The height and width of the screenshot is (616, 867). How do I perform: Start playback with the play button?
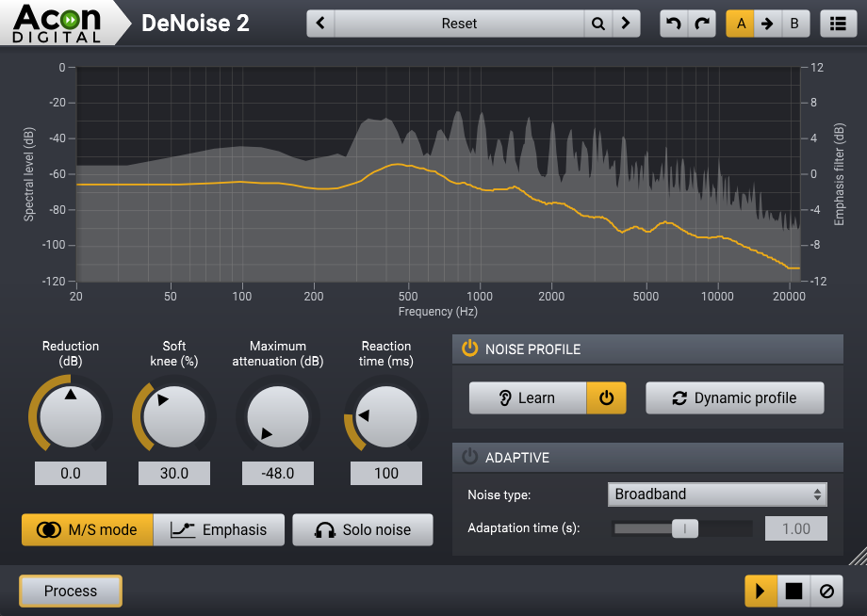(761, 592)
